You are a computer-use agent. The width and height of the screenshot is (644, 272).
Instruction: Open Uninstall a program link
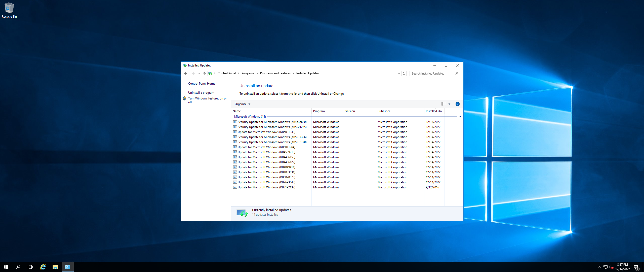point(201,93)
